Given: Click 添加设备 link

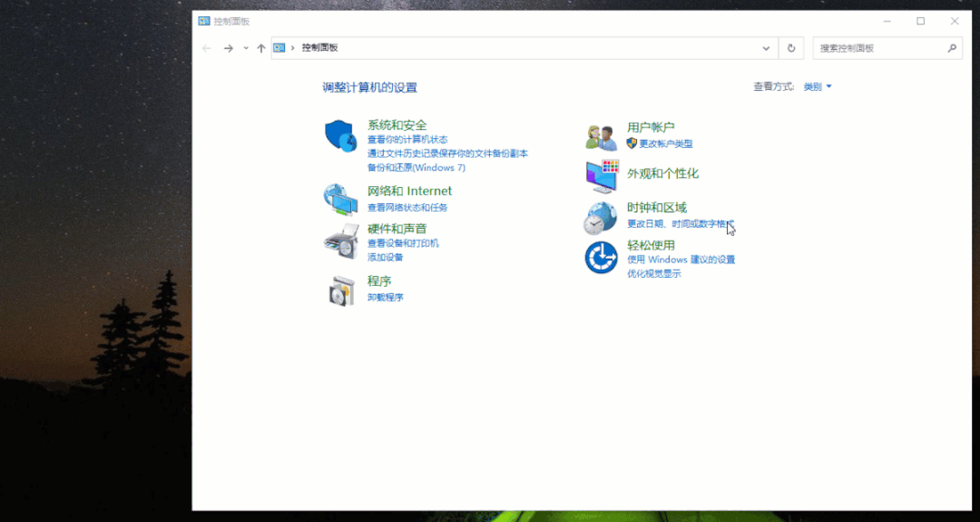Looking at the screenshot, I should [385, 258].
